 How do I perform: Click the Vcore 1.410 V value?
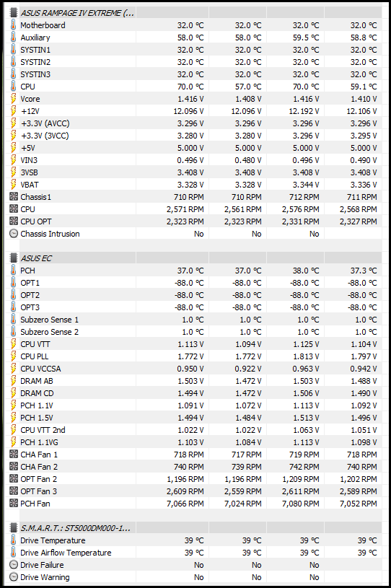pyautogui.click(x=364, y=99)
